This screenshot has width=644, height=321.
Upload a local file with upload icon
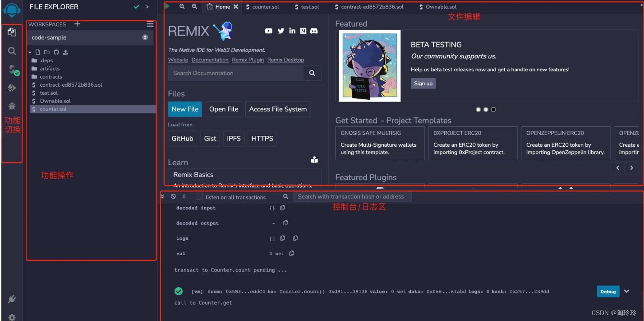point(65,52)
